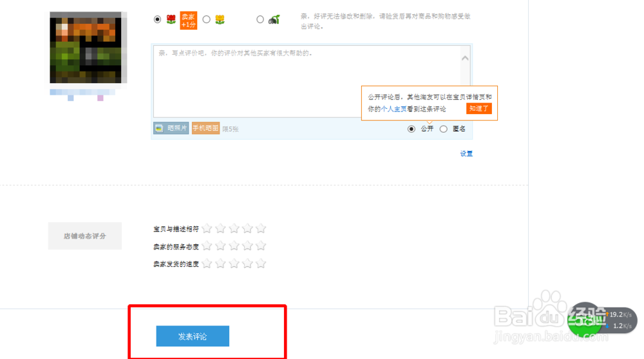This screenshot has height=359, width=644.
Task: Rate 宝贝与描述相符 two stars
Action: tap(220, 228)
